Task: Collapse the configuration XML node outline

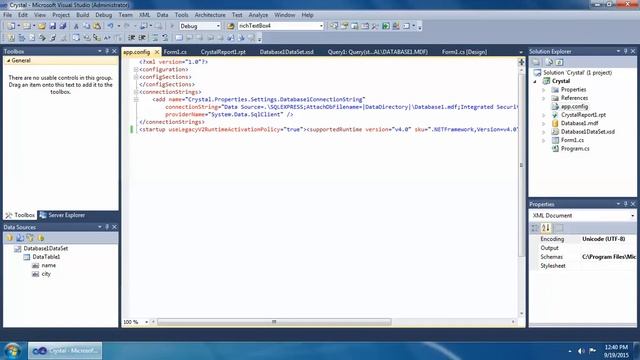Action: (136, 69)
